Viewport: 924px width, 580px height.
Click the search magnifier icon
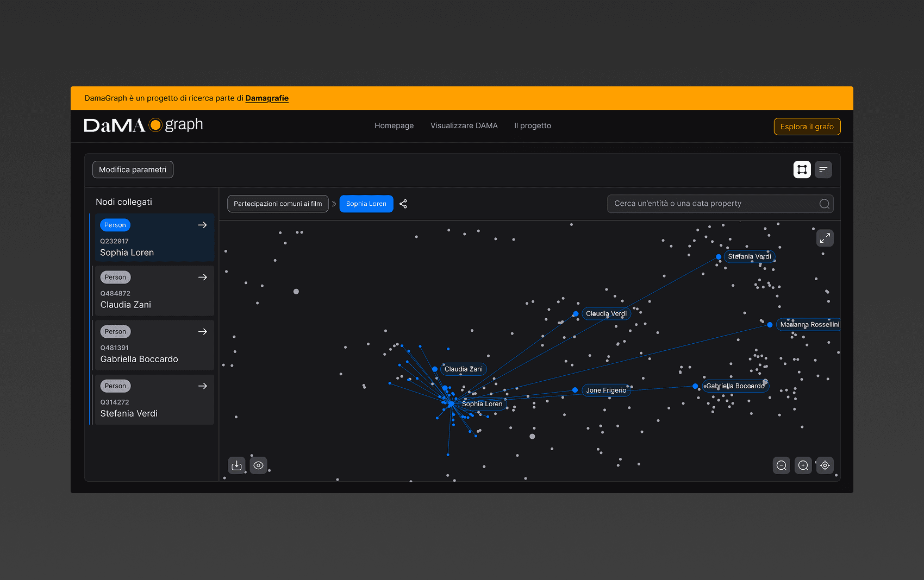[824, 204]
